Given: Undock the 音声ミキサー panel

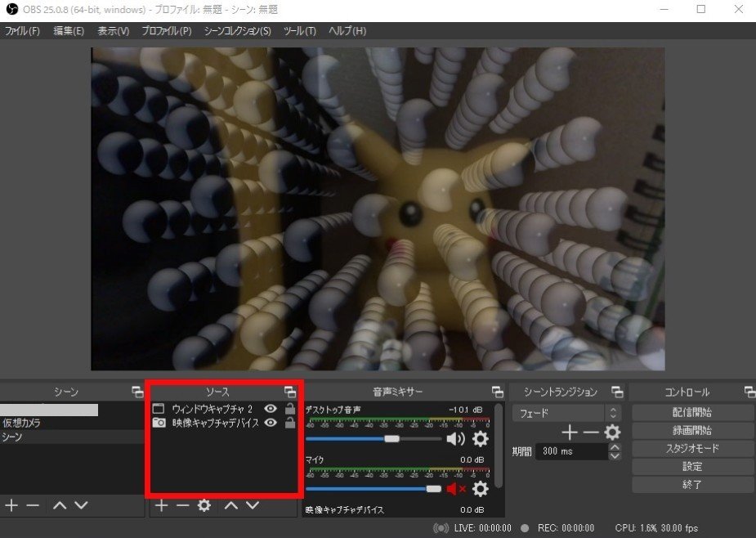Looking at the screenshot, I should point(498,392).
